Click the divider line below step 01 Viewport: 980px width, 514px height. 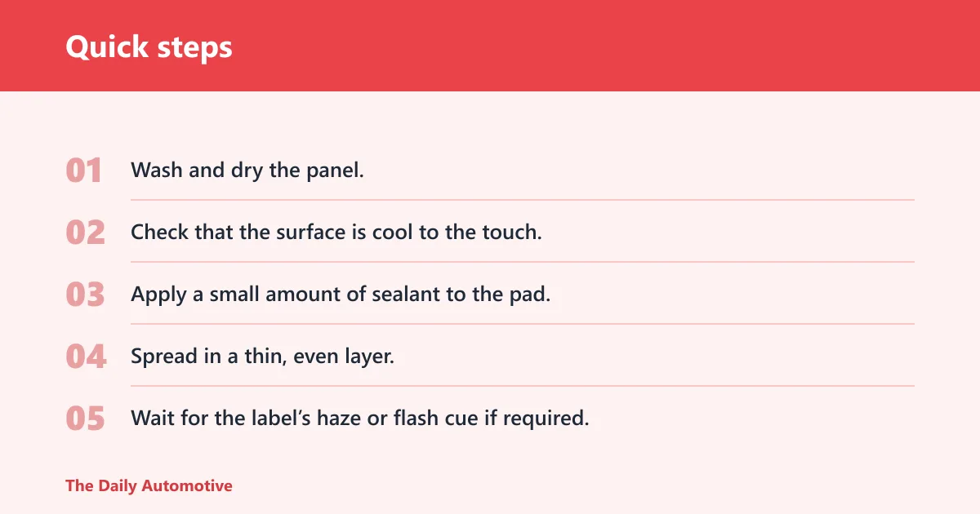(x=523, y=200)
